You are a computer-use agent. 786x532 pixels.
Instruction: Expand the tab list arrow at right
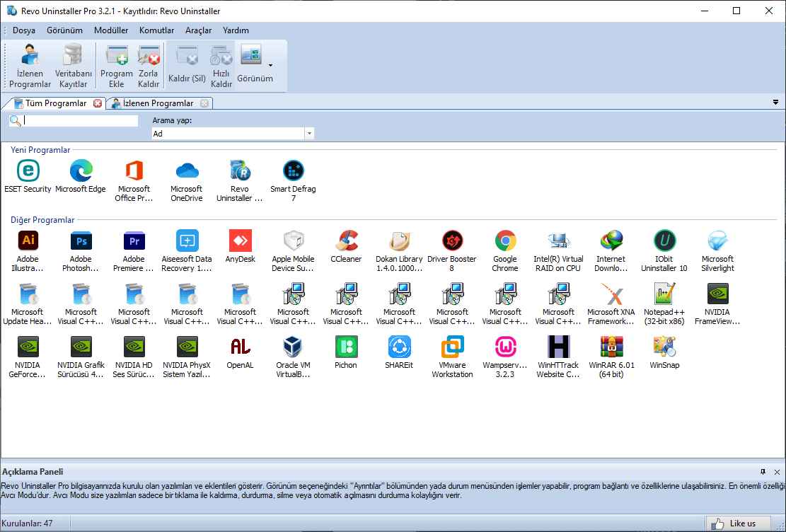point(776,103)
